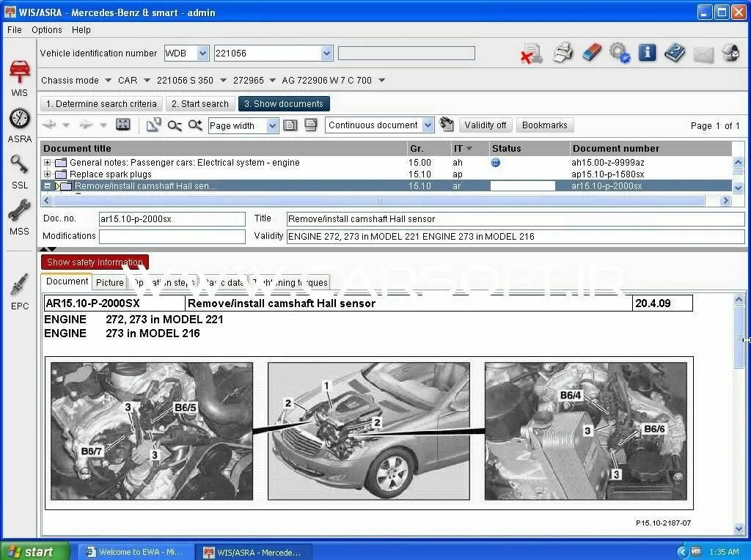Click the single page view icon
The width and height of the screenshot is (751, 560).
pyautogui.click(x=290, y=125)
